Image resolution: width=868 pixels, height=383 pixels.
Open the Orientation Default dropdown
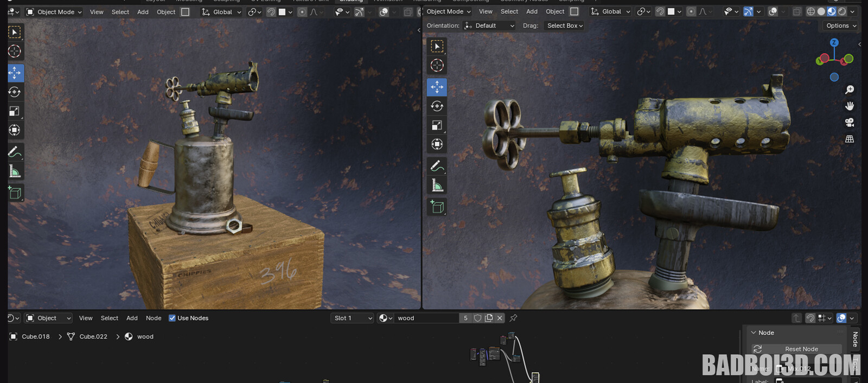click(489, 25)
